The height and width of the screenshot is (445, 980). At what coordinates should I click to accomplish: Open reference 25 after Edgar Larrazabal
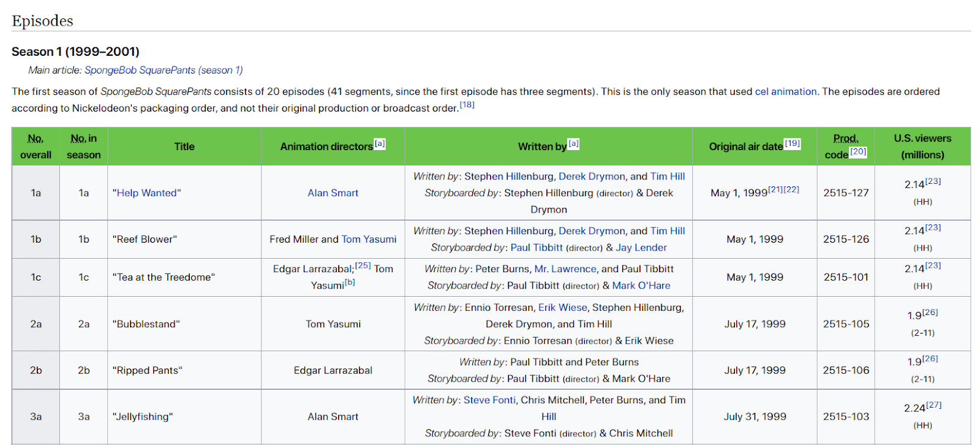coord(363,265)
